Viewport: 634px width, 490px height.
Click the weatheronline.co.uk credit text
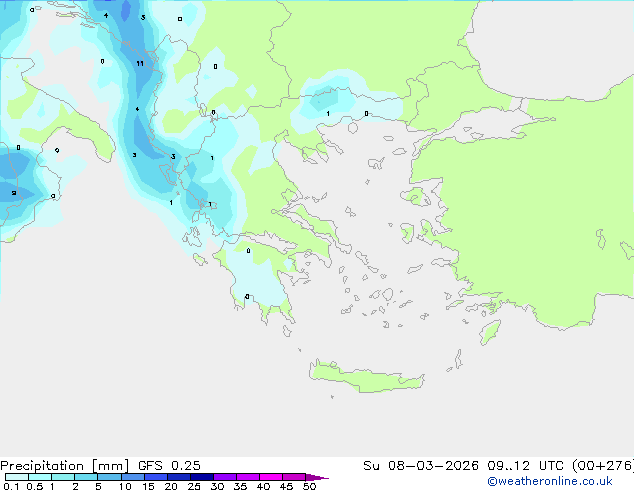550,481
